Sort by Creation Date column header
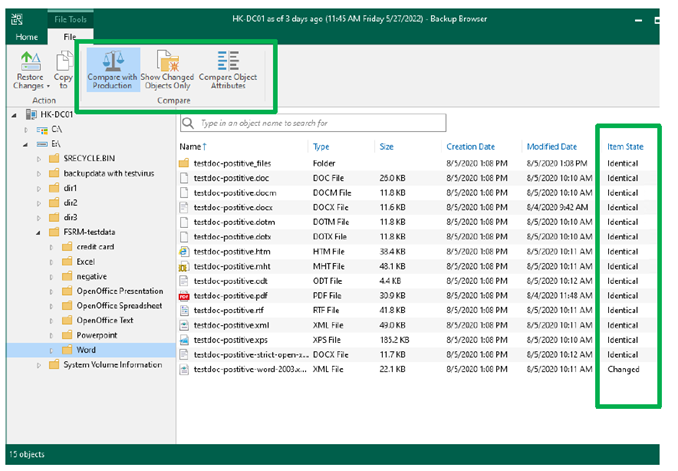This screenshot has width=678, height=471. pyautogui.click(x=470, y=147)
